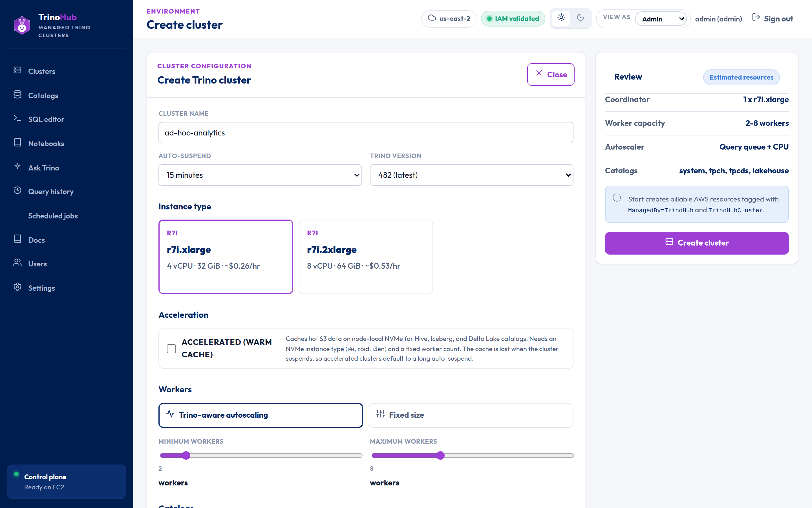This screenshot has height=508, width=812.
Task: Switch to dark theme moon toggle
Action: pyautogui.click(x=581, y=18)
